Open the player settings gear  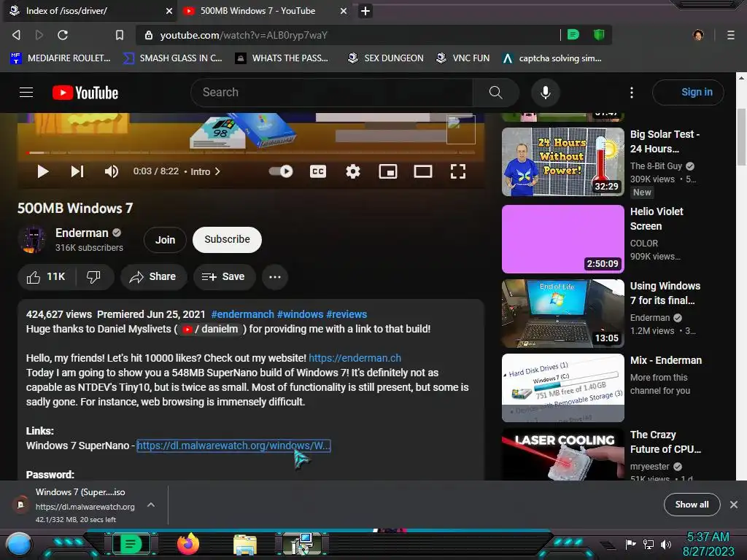pyautogui.click(x=352, y=171)
